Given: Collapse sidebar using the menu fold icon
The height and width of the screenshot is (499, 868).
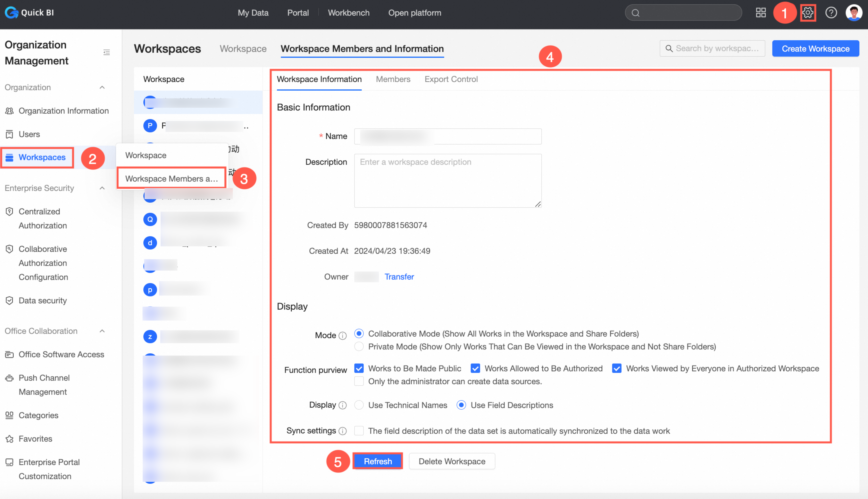Looking at the screenshot, I should click(x=107, y=53).
